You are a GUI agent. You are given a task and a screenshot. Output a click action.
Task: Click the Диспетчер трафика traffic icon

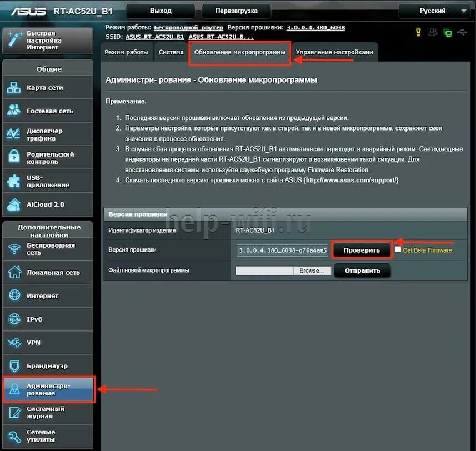[x=14, y=133]
